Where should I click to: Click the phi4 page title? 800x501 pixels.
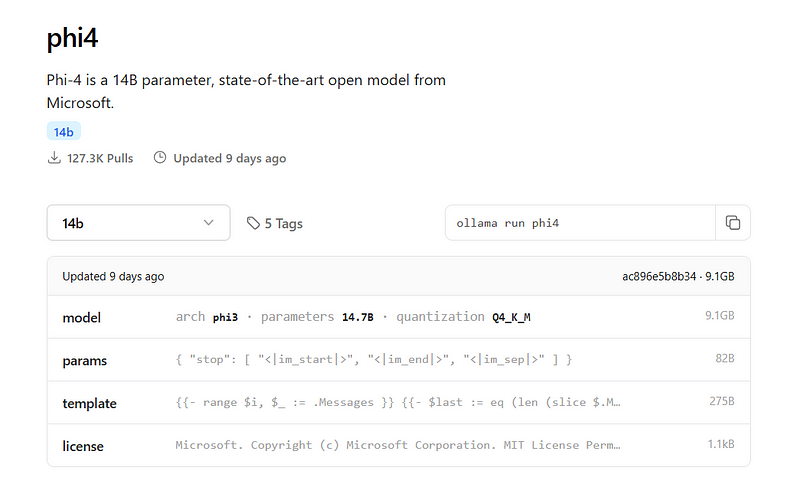click(72, 38)
